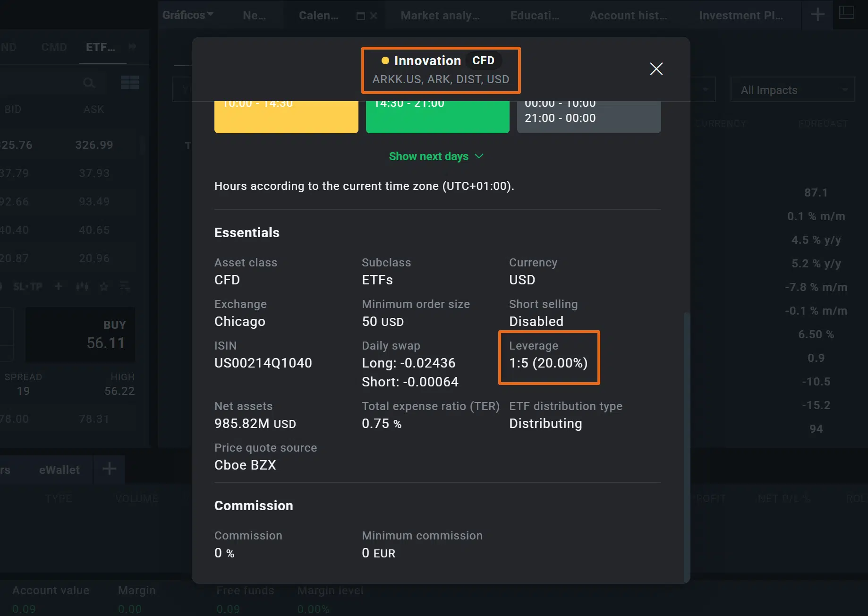868x616 pixels.
Task: Click the BUY 56.11 button
Action: coord(80,335)
